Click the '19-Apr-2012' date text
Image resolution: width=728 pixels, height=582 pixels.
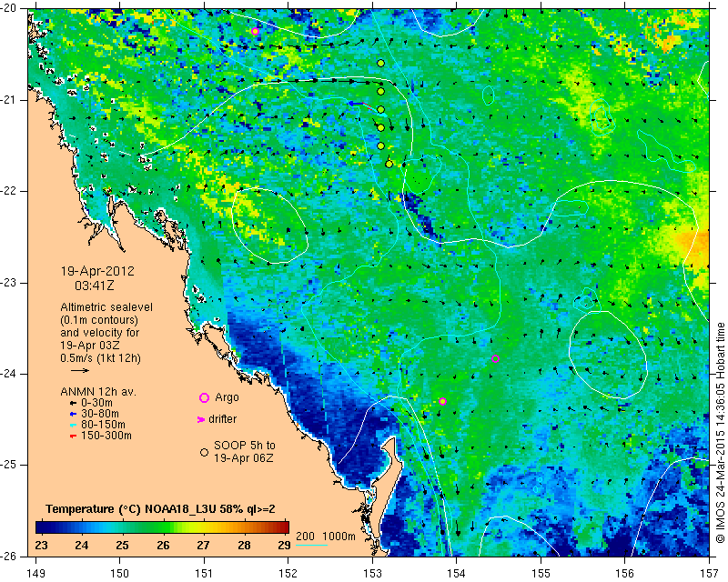[97, 271]
